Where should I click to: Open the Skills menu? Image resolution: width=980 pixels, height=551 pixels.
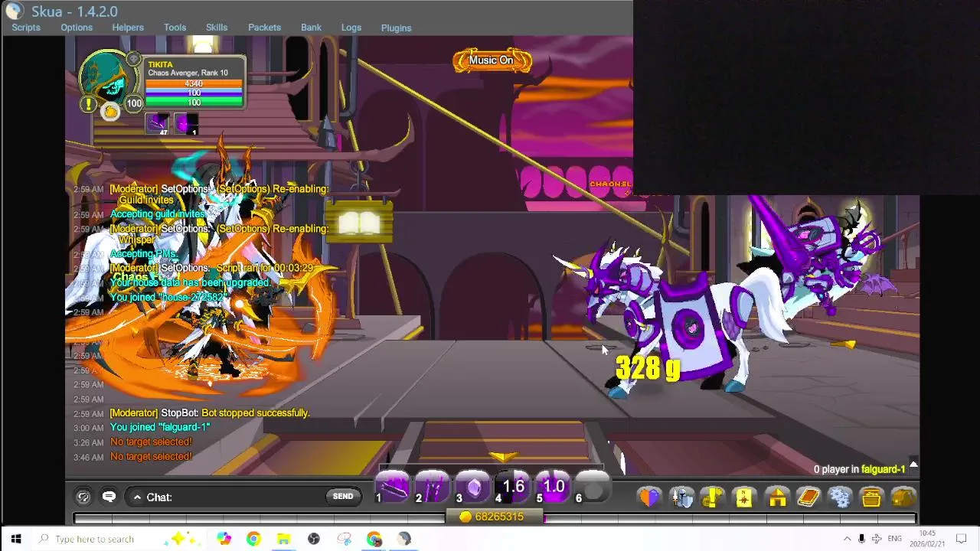pyautogui.click(x=217, y=28)
